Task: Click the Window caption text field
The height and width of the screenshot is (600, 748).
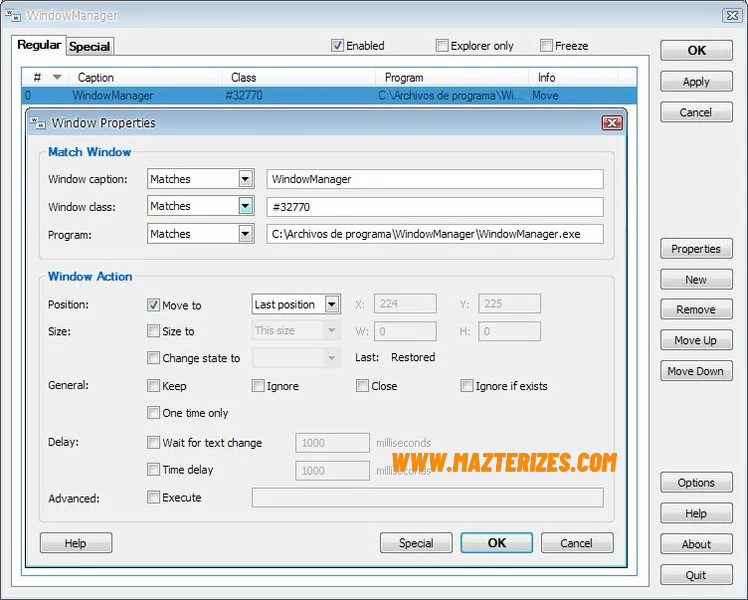Action: pyautogui.click(x=435, y=179)
